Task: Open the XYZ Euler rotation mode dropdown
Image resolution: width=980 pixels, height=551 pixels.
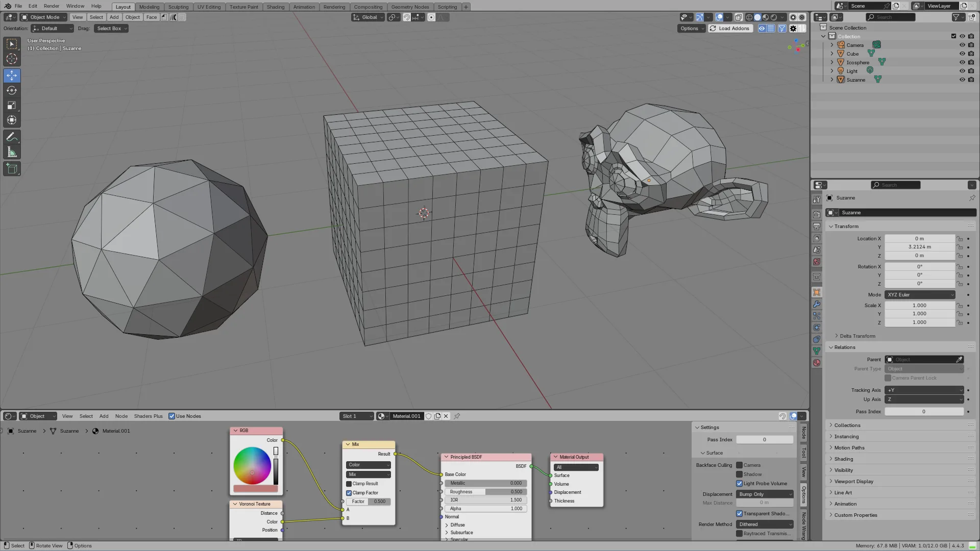Action: point(920,295)
